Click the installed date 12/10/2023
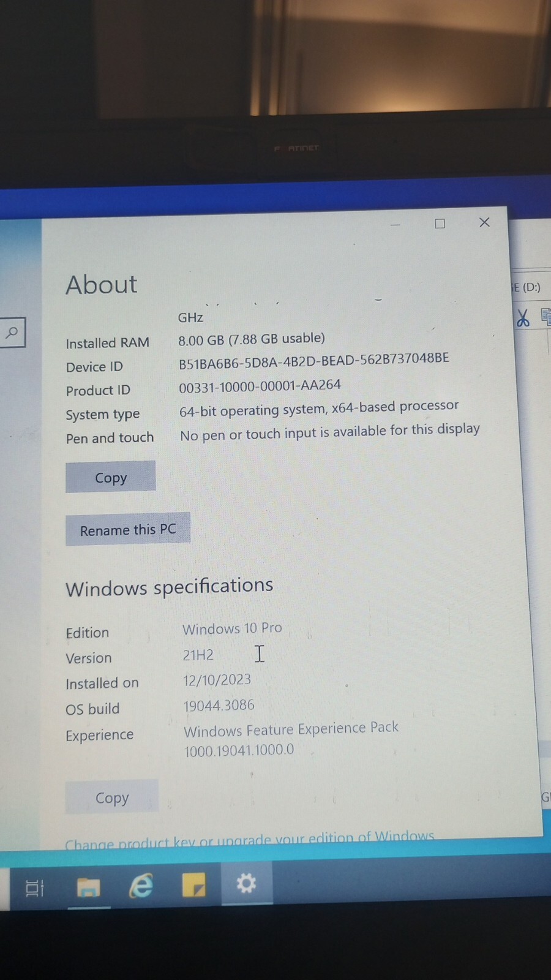Screen dimensions: 551x980 point(217,680)
